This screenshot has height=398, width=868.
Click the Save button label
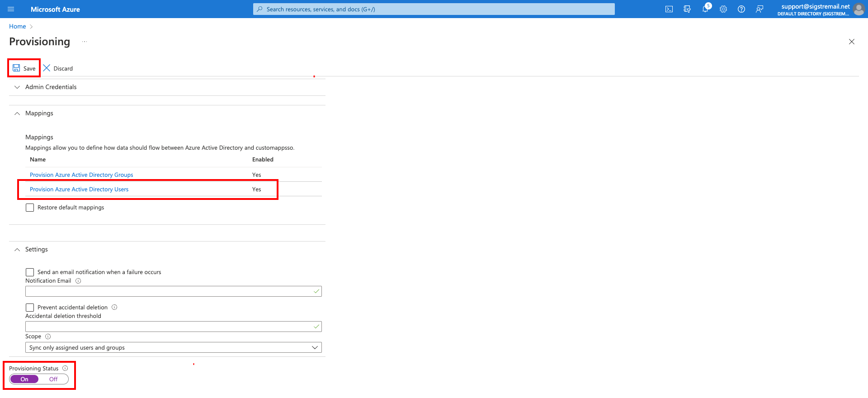tap(29, 68)
